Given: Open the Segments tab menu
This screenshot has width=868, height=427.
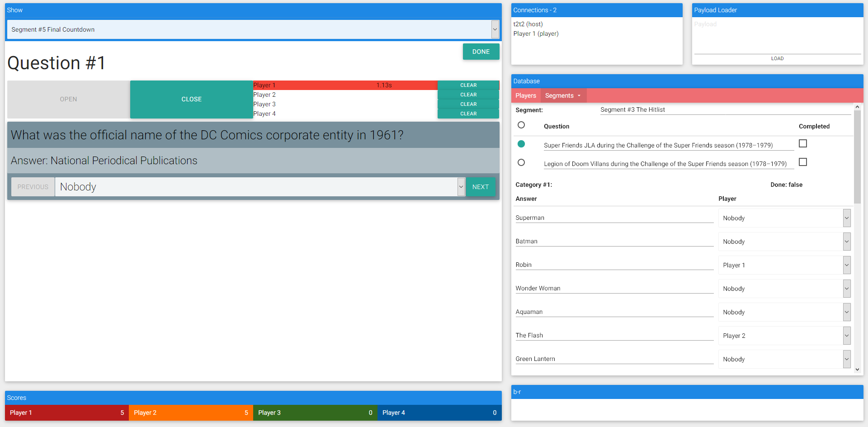Looking at the screenshot, I should (x=563, y=95).
